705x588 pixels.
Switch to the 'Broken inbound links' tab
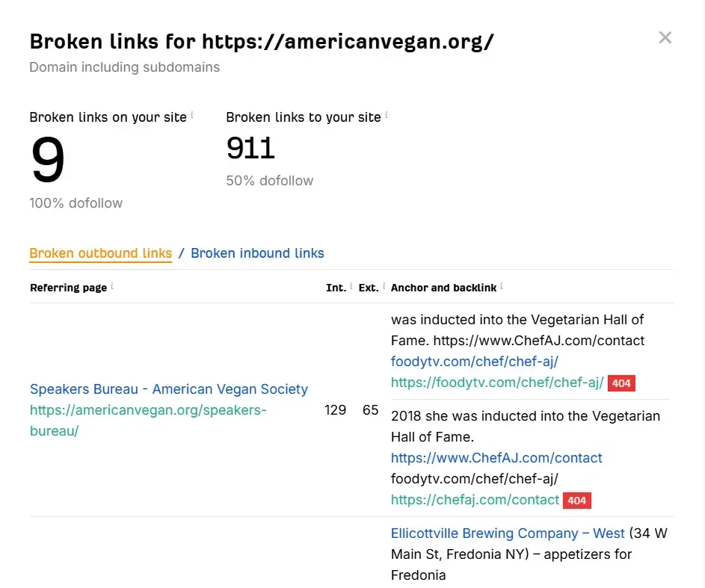point(257,253)
